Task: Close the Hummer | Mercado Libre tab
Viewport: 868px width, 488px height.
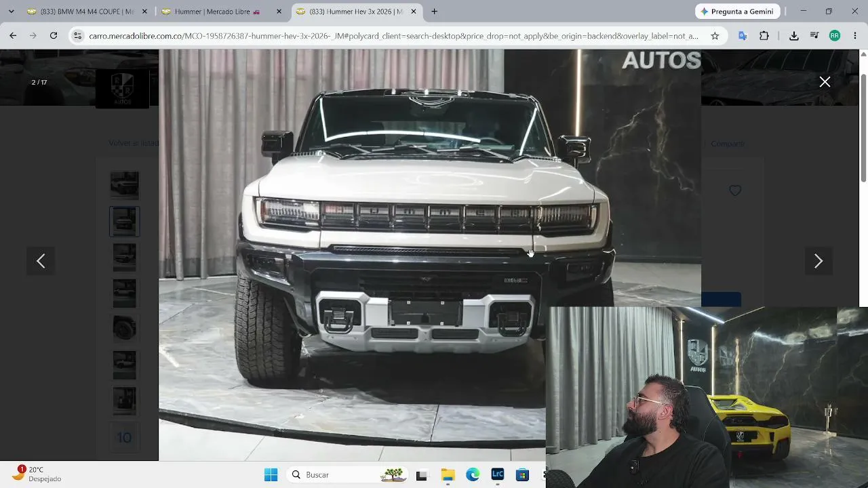Action: [x=279, y=12]
